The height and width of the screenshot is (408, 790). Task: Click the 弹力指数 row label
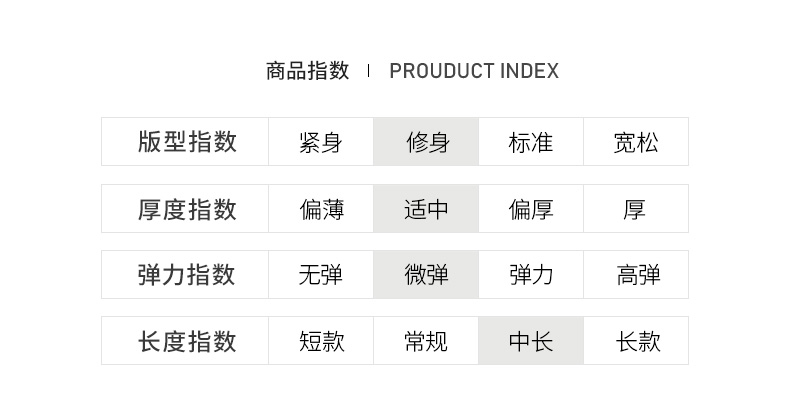[x=186, y=275]
